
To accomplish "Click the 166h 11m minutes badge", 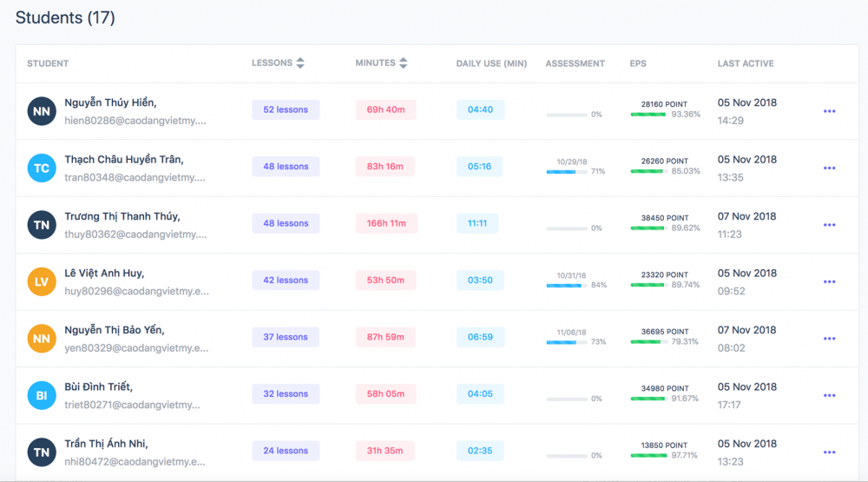I will pos(386,223).
